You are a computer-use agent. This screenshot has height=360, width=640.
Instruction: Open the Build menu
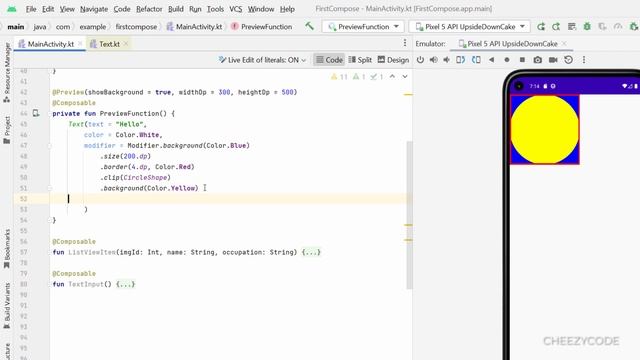click(x=176, y=9)
